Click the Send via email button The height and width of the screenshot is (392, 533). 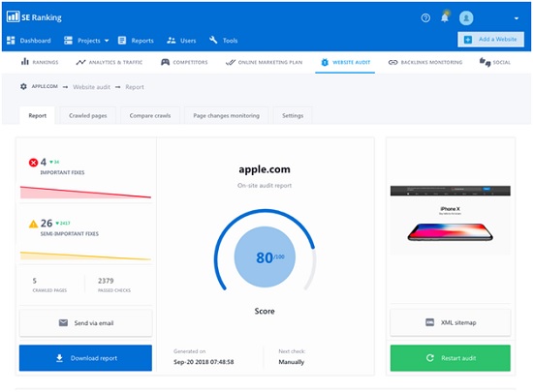point(85,322)
